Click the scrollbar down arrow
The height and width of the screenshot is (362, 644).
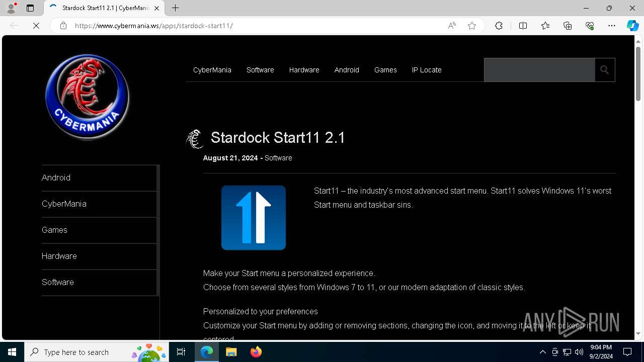coord(638,334)
